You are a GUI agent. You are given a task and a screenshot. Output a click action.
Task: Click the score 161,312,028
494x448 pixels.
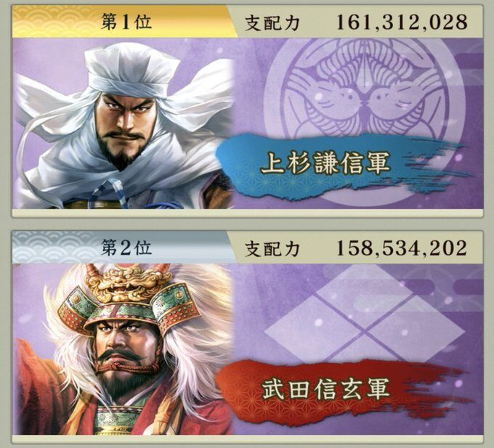coord(401,23)
